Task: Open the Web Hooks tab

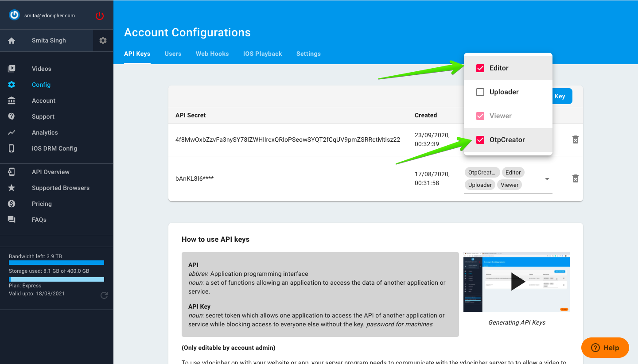Action: coord(212,54)
